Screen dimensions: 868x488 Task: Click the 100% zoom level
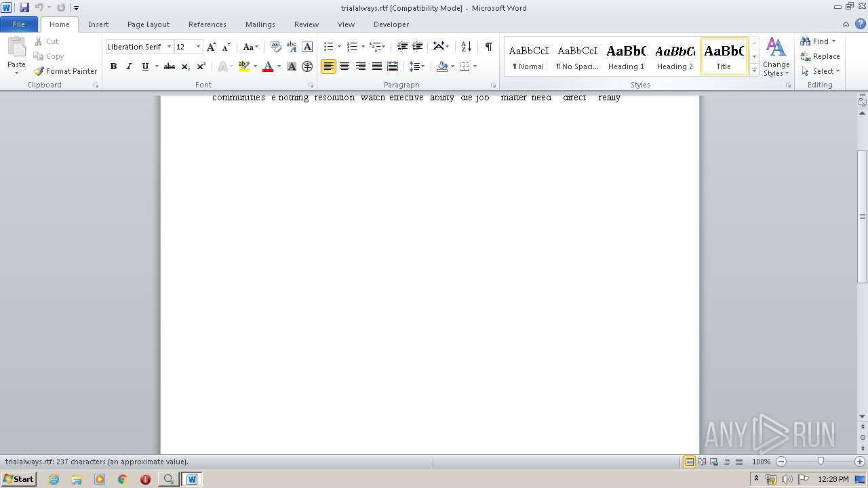pyautogui.click(x=762, y=462)
